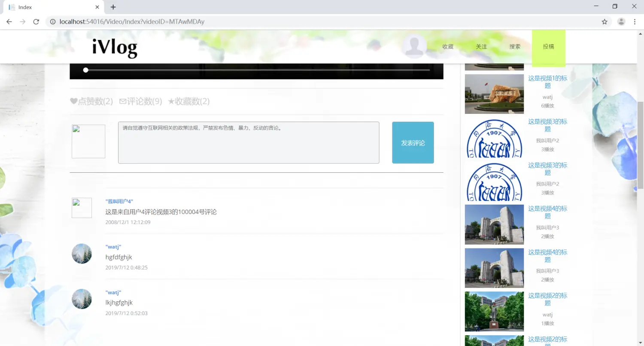Click timestamp 2008/12/1 12:12:09
The height and width of the screenshot is (346, 644).
(128, 222)
